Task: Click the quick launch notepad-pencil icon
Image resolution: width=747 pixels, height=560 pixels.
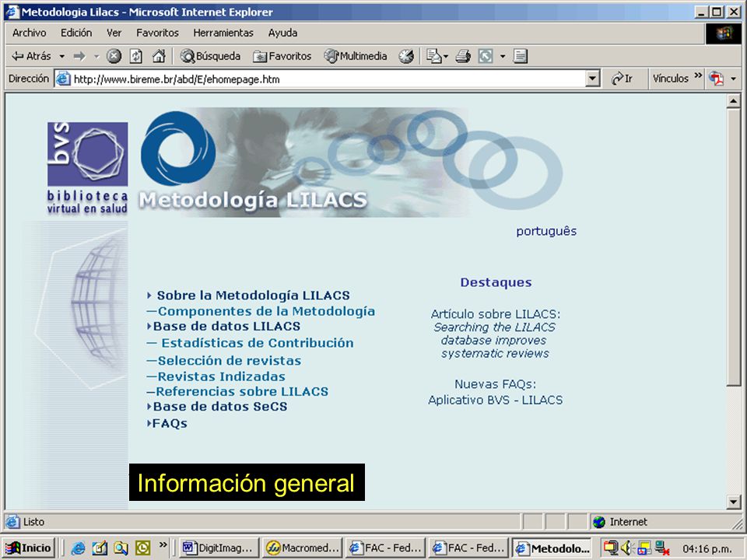Action: (x=100, y=548)
